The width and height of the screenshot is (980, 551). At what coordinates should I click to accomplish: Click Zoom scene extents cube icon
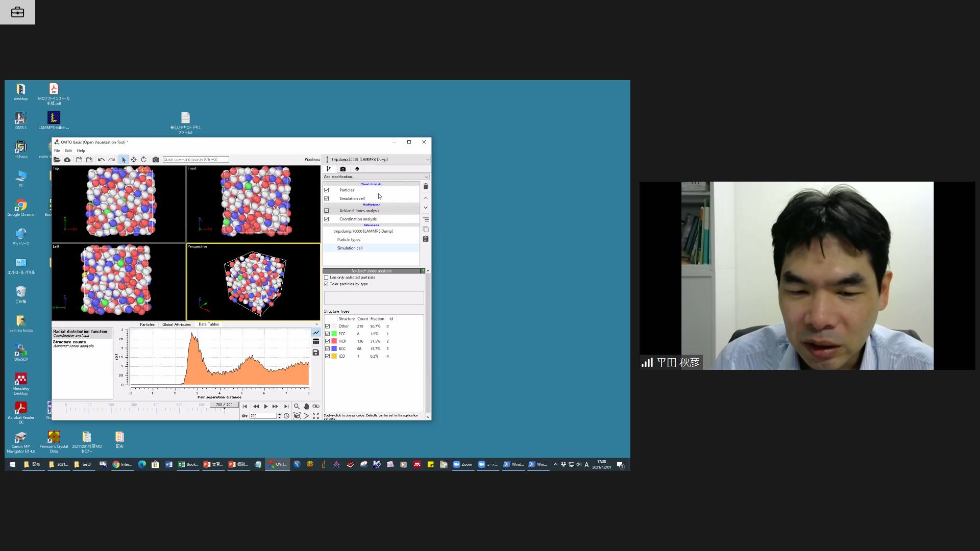point(297,416)
